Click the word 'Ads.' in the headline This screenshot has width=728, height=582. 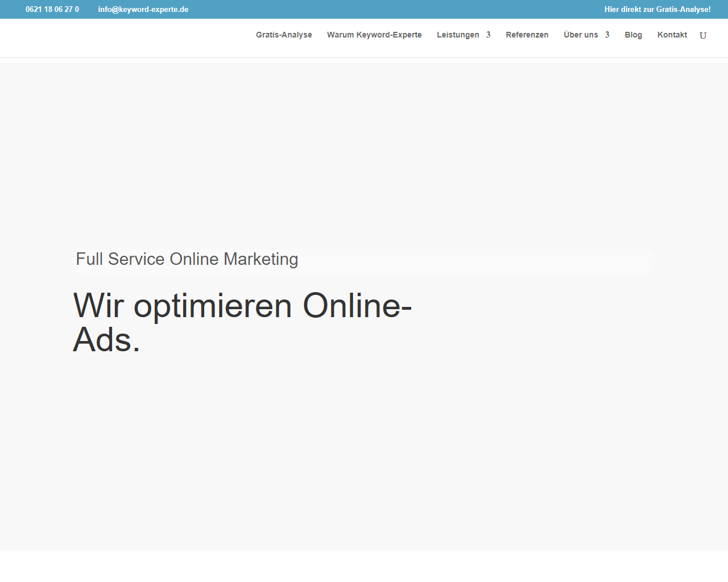point(106,340)
